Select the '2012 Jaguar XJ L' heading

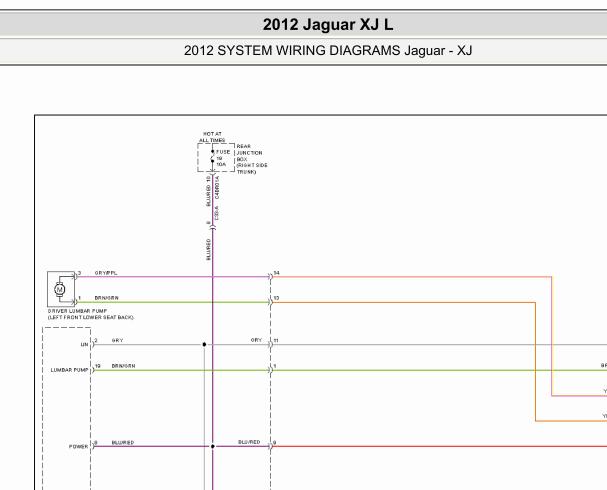pos(328,25)
